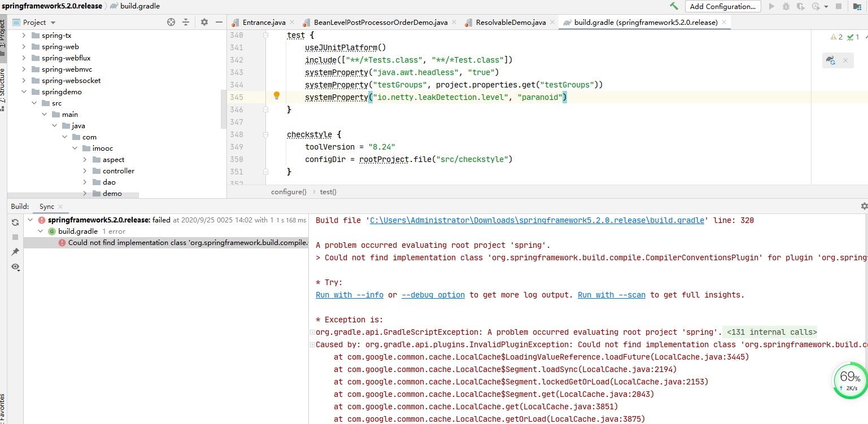This screenshot has height=424, width=868.
Task: Switch to the ResolvableDemo.java tab
Action: click(x=511, y=22)
